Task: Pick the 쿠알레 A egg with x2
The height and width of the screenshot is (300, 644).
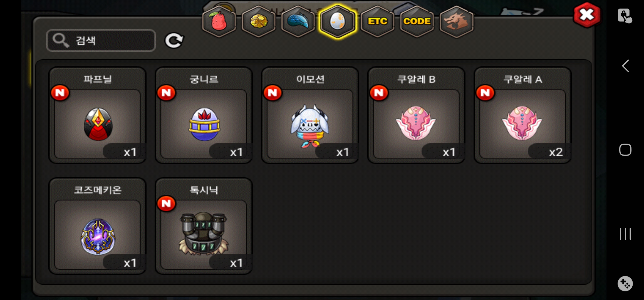Action: [x=523, y=115]
